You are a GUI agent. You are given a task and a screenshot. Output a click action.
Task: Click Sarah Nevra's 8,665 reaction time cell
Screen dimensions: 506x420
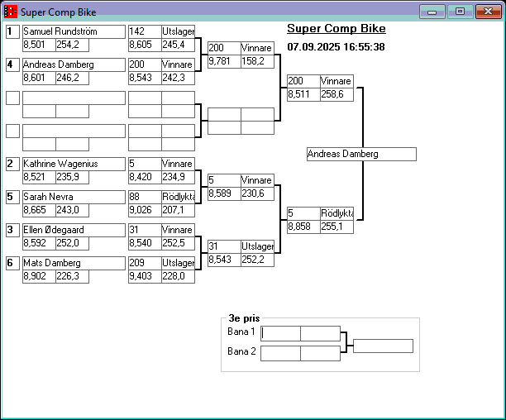point(38,210)
